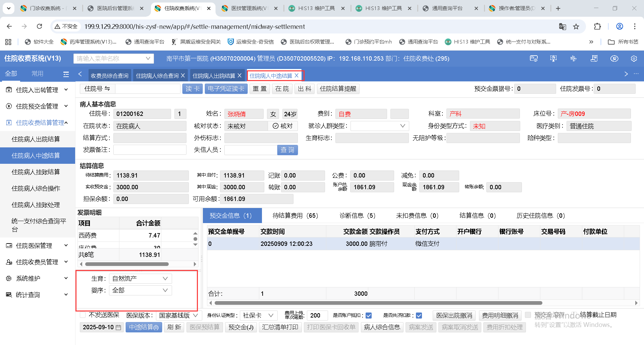This screenshot has width=644, height=345.
Task: Click the receipt document icon in the header
Action: (594, 59)
